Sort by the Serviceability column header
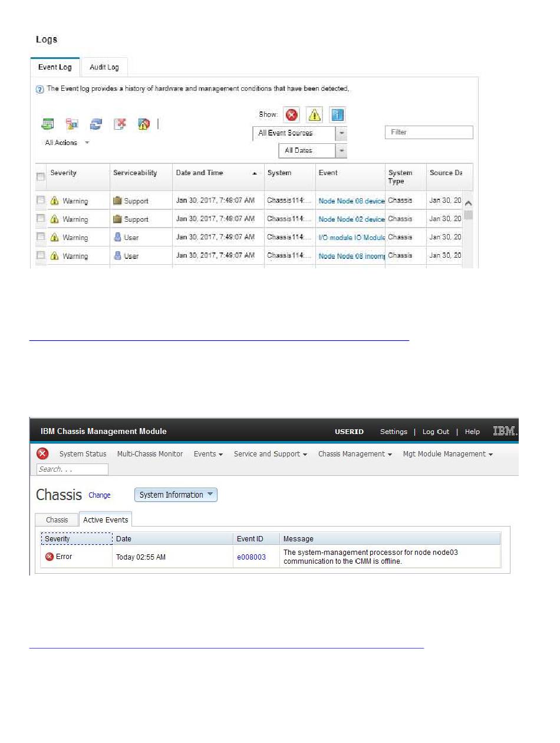The width and height of the screenshot is (560, 743). click(x=134, y=173)
